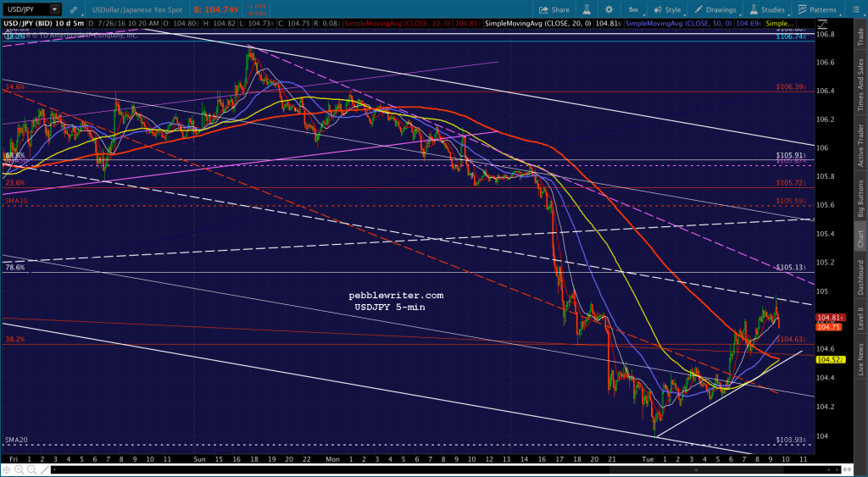The image size is (868, 477).
Task: Click USDollar/Japanese Yen Spot description
Action: [139, 9]
